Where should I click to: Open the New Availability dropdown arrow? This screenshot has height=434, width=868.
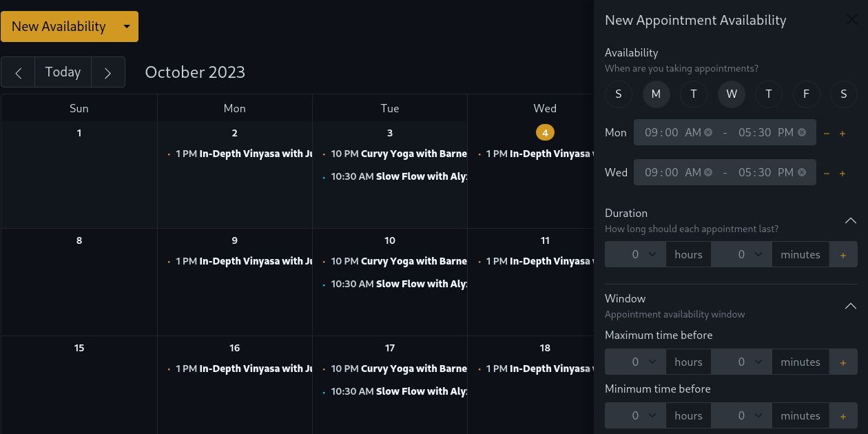click(127, 26)
